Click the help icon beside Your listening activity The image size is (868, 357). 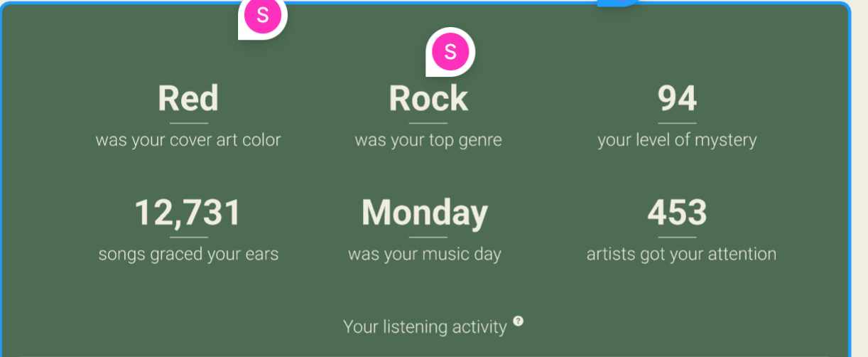[x=519, y=321]
